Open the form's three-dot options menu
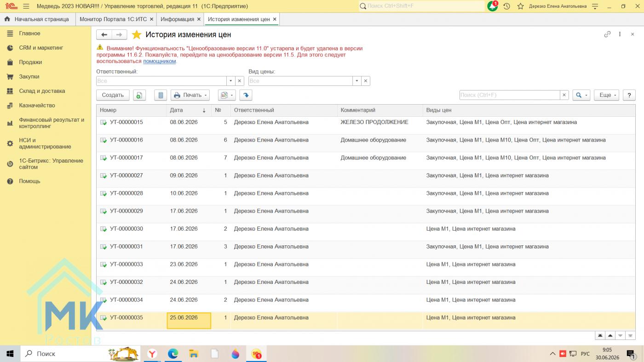The width and height of the screenshot is (644, 362). pyautogui.click(x=620, y=34)
